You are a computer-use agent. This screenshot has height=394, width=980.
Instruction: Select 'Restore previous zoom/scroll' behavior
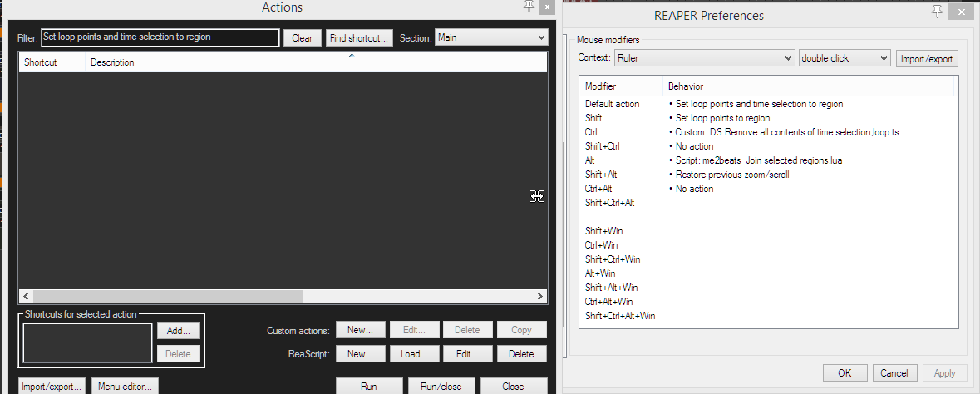(x=731, y=175)
